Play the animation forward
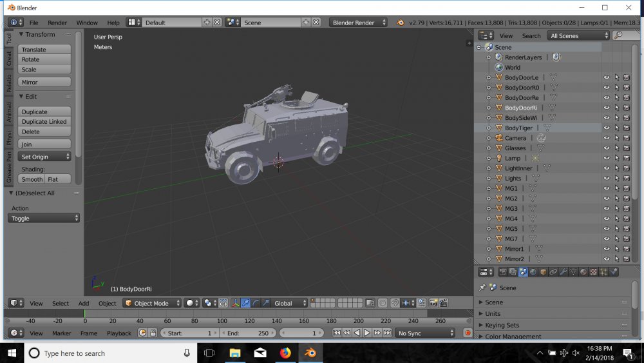The width and height of the screenshot is (644, 363). (367, 333)
